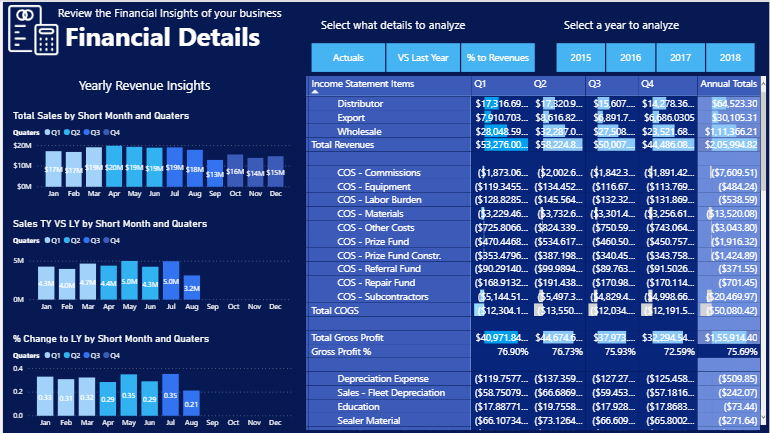Select the Total Revenues row label
The width and height of the screenshot is (770, 433).
[x=342, y=145]
